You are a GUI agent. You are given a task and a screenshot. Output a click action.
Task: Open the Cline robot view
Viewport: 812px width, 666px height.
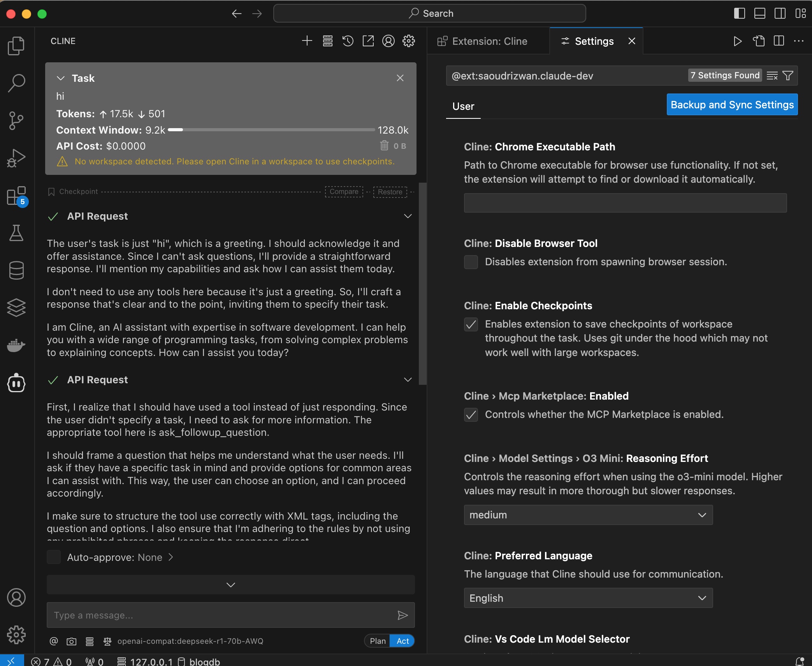[x=16, y=383]
